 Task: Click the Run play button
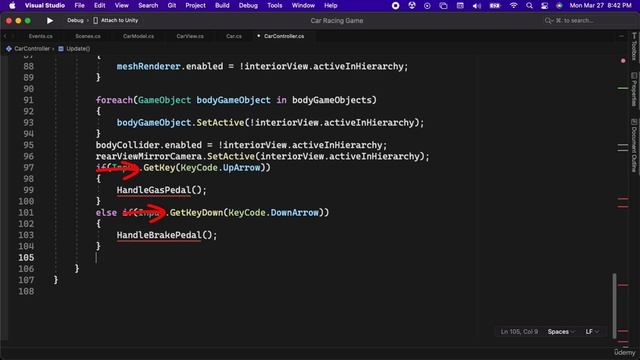click(x=50, y=20)
